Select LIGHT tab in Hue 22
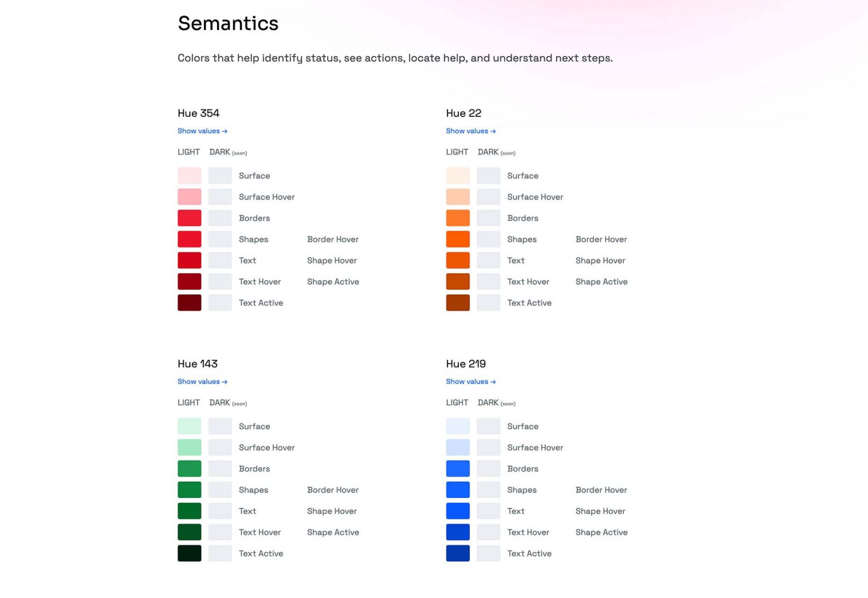 457,152
